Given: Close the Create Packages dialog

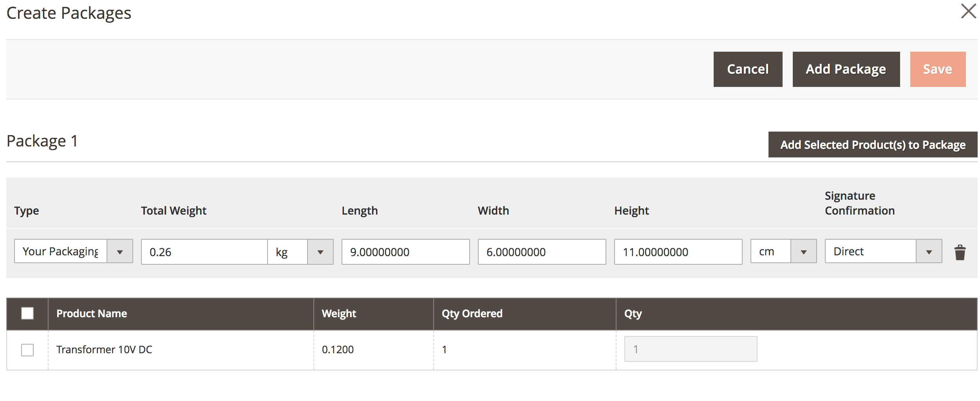Looking at the screenshot, I should point(968,11).
